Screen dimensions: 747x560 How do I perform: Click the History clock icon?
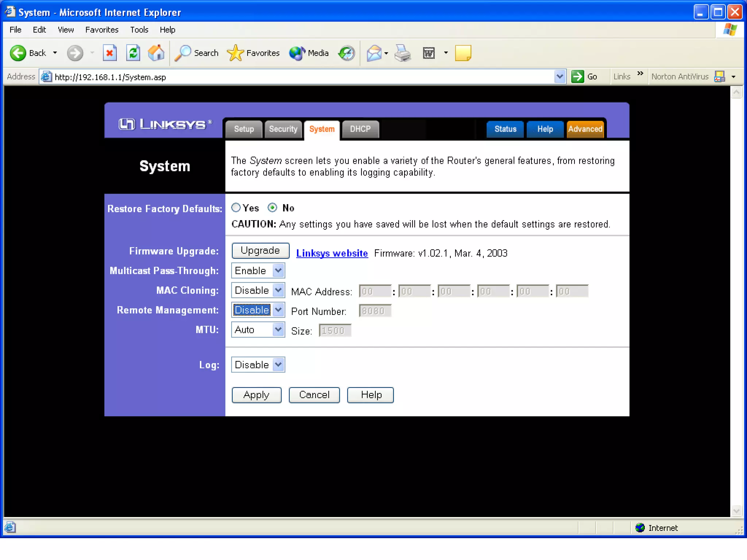click(347, 53)
